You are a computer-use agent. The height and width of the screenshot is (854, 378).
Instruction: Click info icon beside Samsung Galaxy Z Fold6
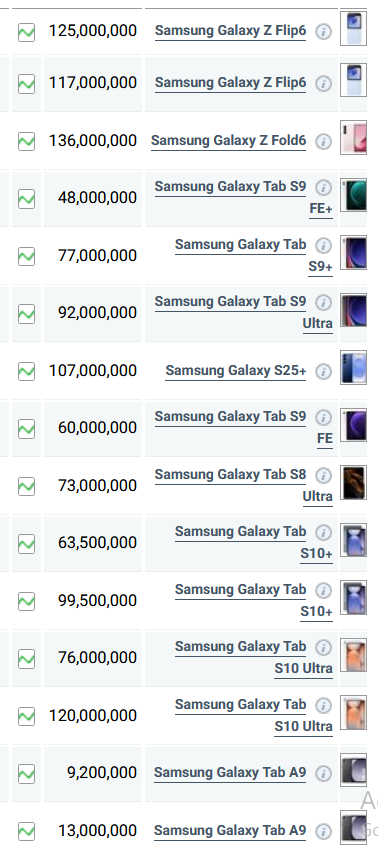tap(324, 142)
